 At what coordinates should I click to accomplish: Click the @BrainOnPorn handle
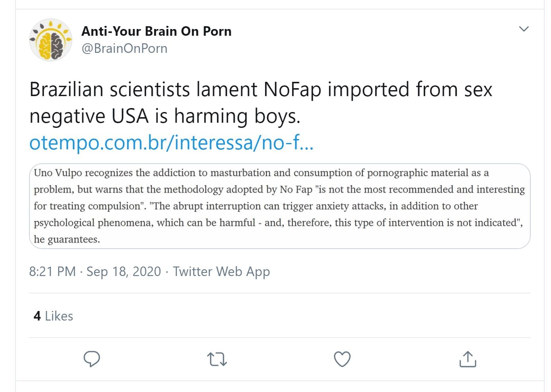click(124, 48)
